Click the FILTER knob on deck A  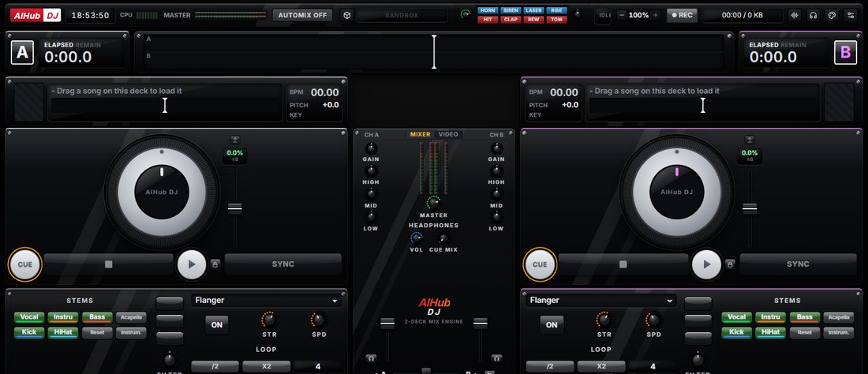click(x=170, y=360)
